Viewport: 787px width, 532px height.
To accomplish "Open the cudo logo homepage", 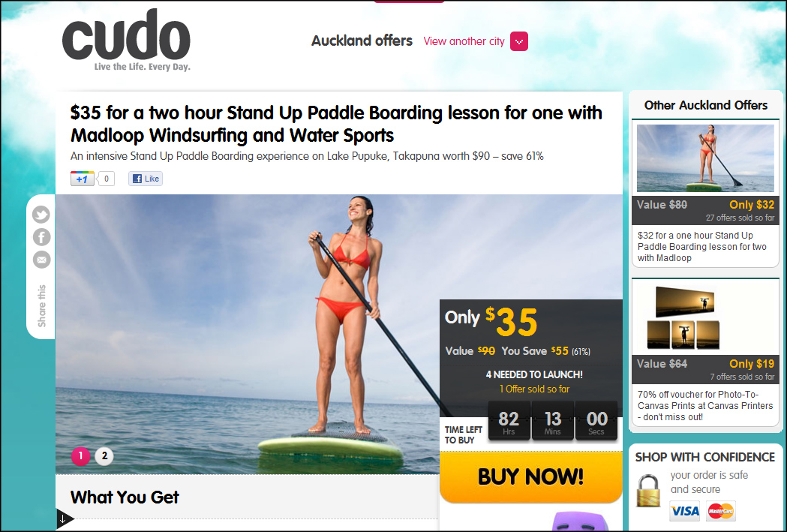I will click(x=126, y=41).
